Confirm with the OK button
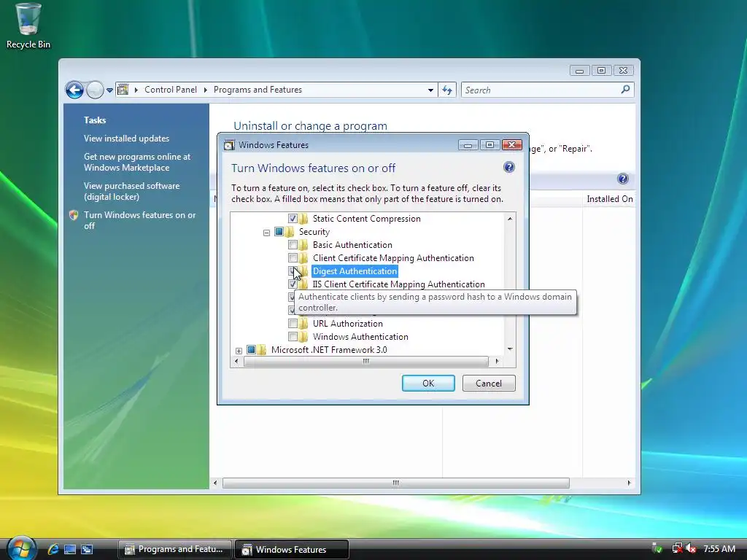 428,384
